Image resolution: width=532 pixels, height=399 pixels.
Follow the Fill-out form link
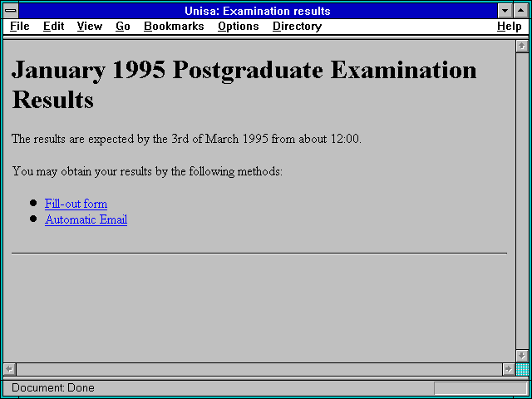pyautogui.click(x=76, y=204)
